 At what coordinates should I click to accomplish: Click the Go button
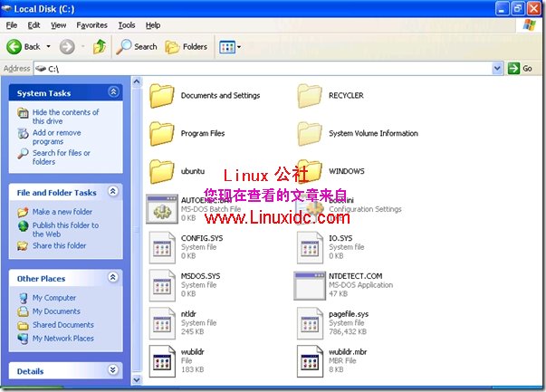pyautogui.click(x=520, y=68)
